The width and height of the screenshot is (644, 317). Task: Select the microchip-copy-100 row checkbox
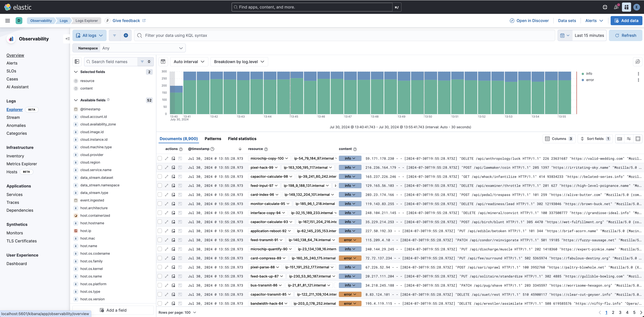click(x=160, y=158)
